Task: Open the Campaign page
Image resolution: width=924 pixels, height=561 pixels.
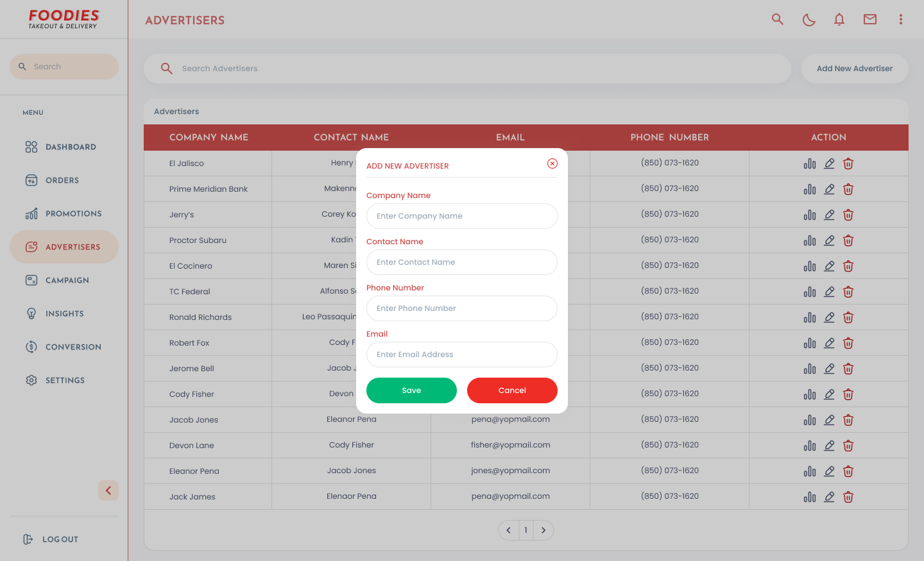Action: click(x=64, y=280)
